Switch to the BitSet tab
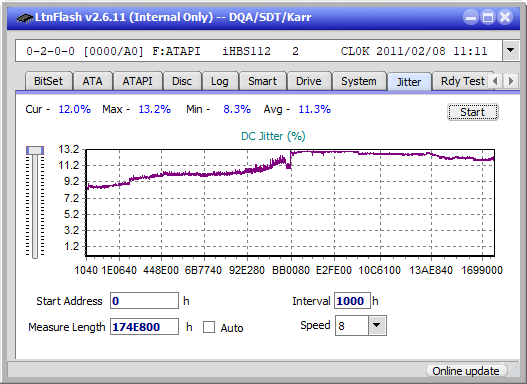527x384 pixels. point(48,81)
